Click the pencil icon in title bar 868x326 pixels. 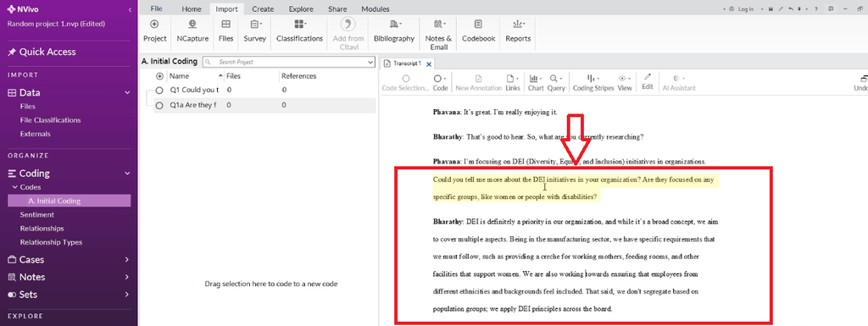(x=781, y=9)
